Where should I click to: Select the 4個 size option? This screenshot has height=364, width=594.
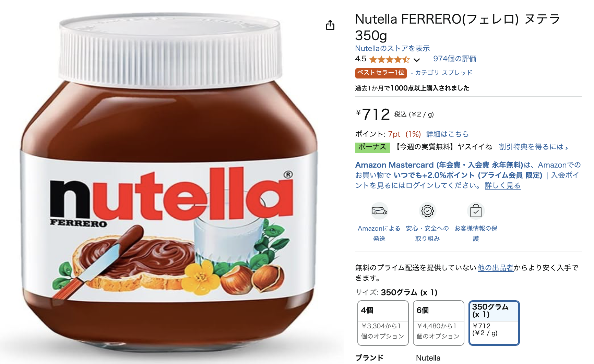coord(383,323)
